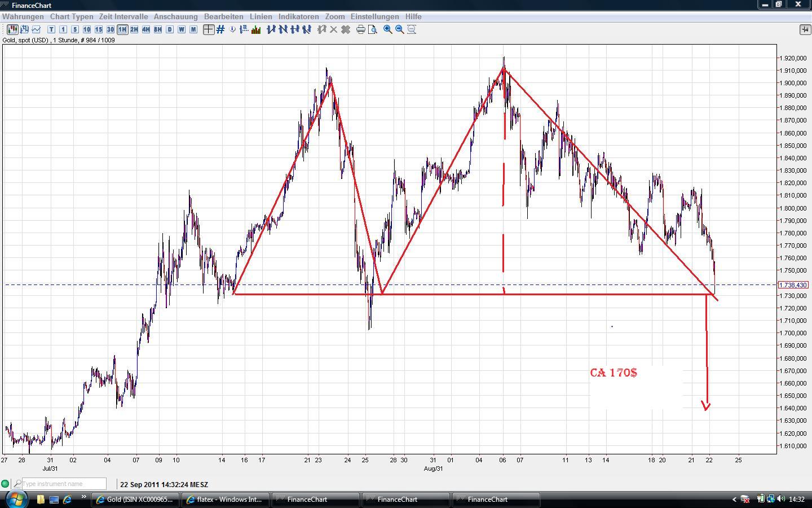Switch to the second FinanceChart taskbar button
The height and width of the screenshot is (508, 812).
(x=406, y=500)
